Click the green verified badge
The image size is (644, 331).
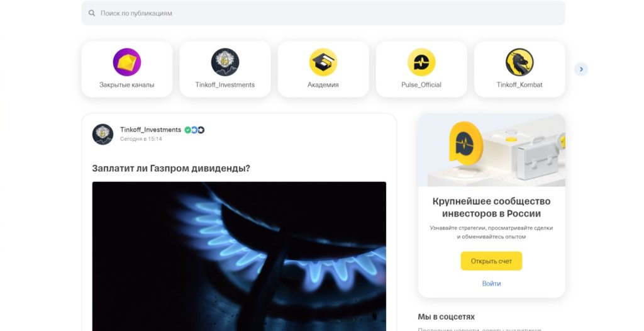(187, 130)
